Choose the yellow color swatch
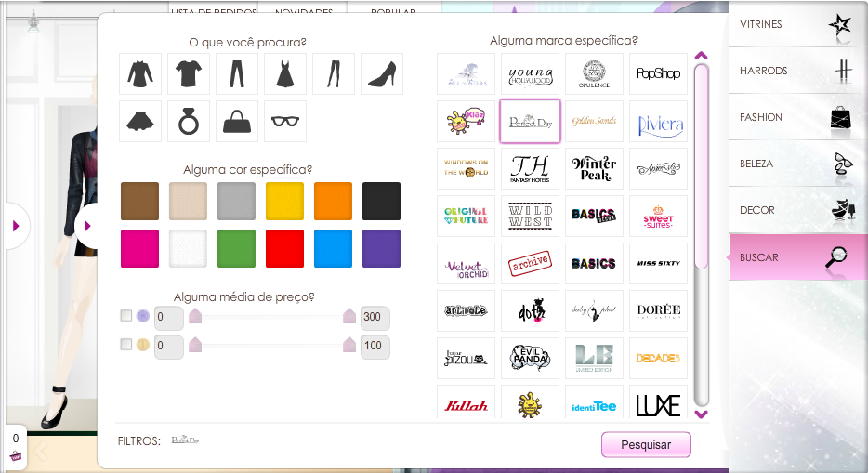Screen dimensions: 868x473 tap(285, 202)
